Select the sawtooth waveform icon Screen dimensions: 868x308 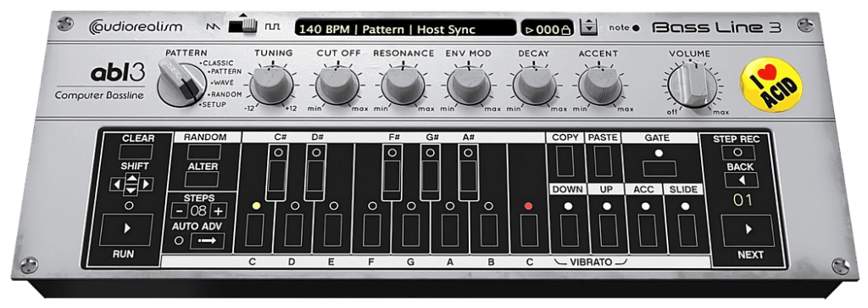point(213,26)
